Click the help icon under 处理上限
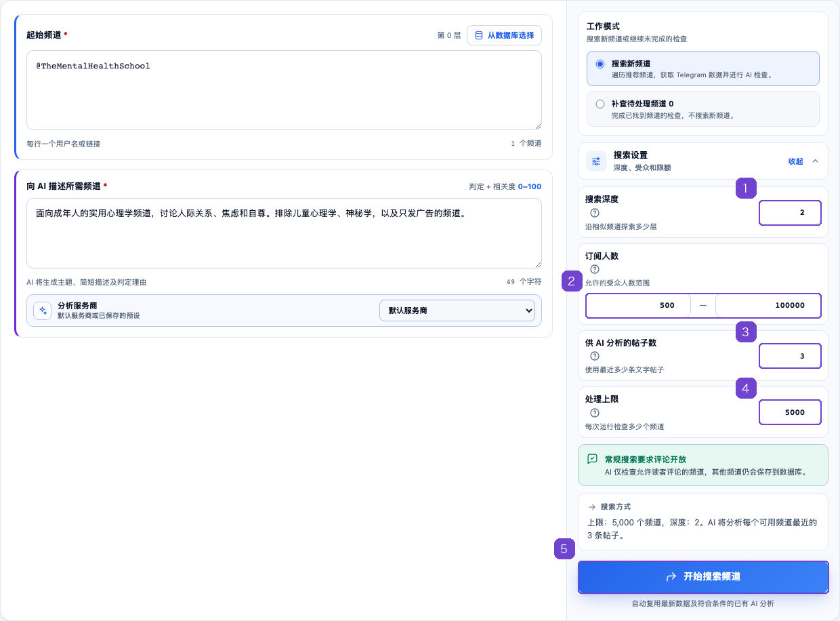Image resolution: width=840 pixels, height=621 pixels. (595, 412)
